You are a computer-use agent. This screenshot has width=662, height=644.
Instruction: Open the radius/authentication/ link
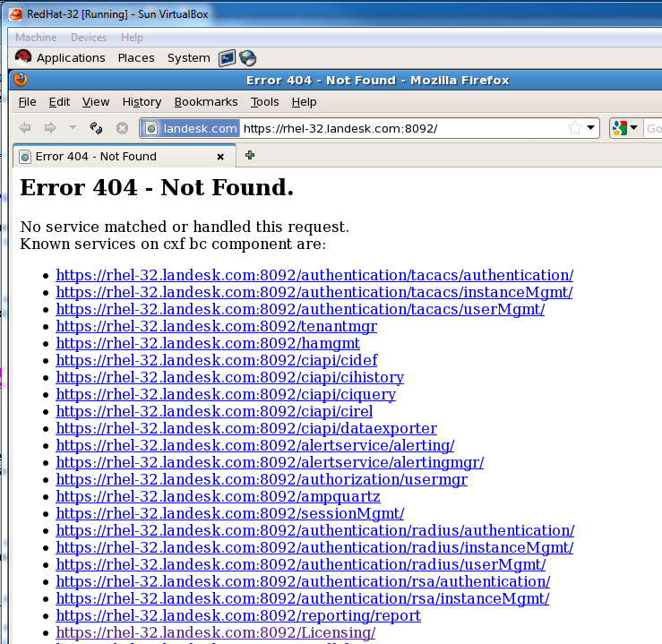click(x=315, y=530)
